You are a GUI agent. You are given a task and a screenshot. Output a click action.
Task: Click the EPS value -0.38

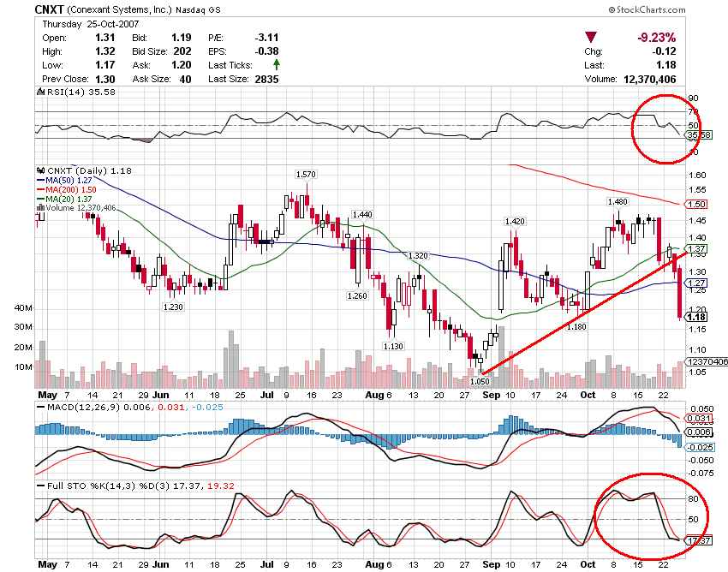266,51
